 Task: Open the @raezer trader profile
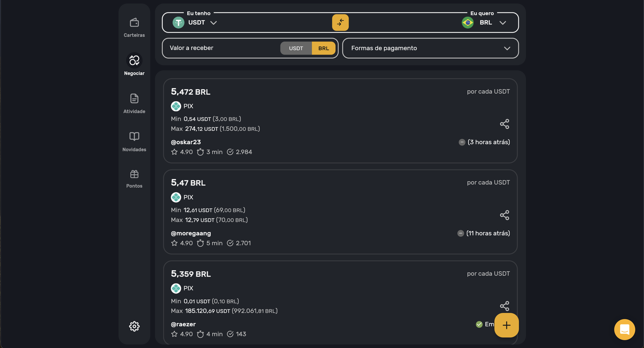[183, 324]
